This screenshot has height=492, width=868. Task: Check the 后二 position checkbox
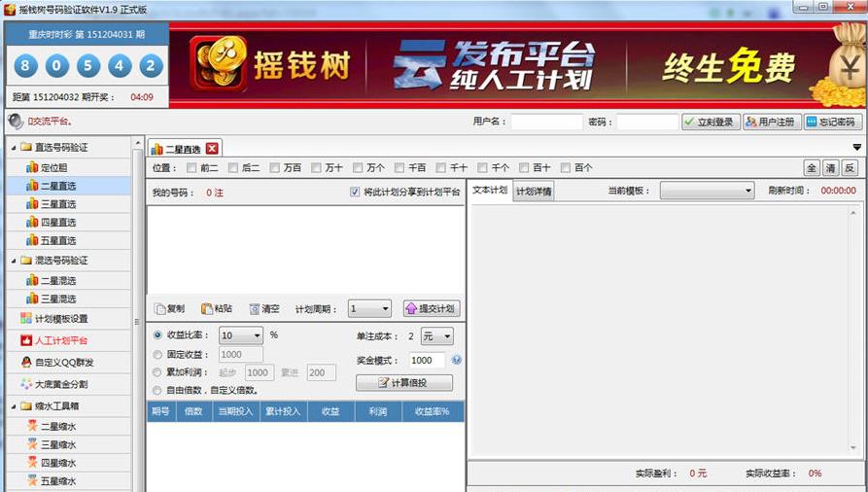tap(233, 167)
